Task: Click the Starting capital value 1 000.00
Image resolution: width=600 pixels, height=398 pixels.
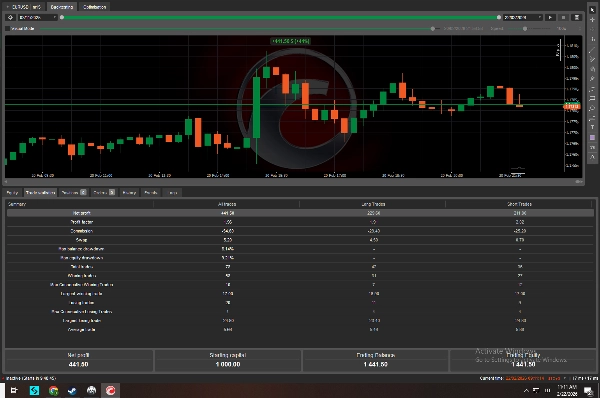Action: (x=228, y=364)
